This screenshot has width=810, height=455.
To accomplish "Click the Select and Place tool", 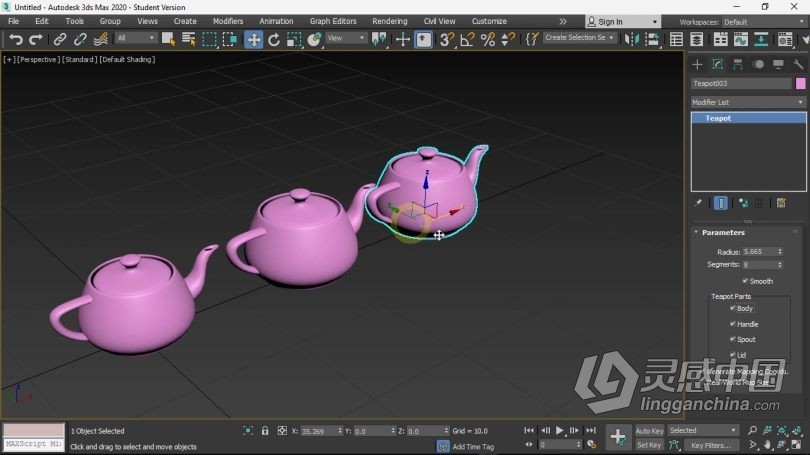I will pos(314,39).
